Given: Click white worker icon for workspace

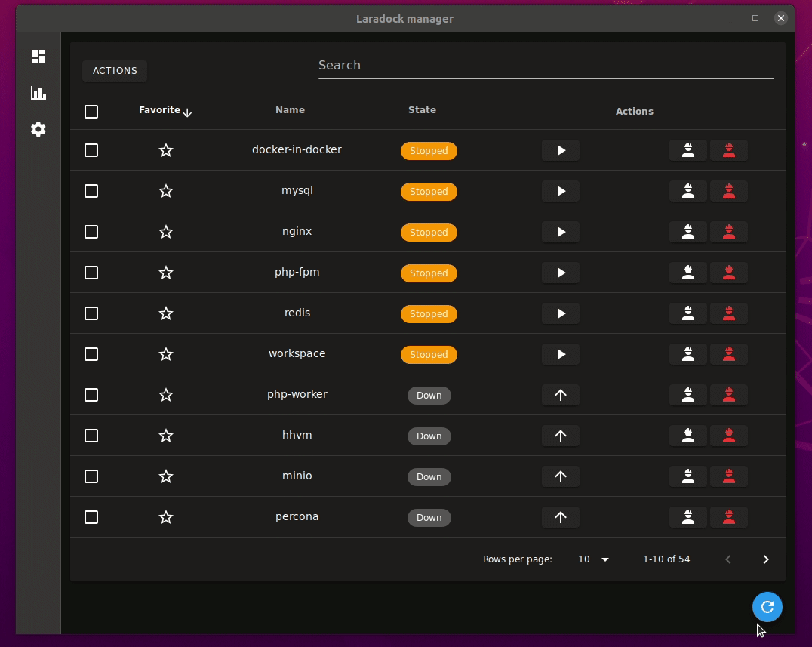Looking at the screenshot, I should tap(688, 354).
